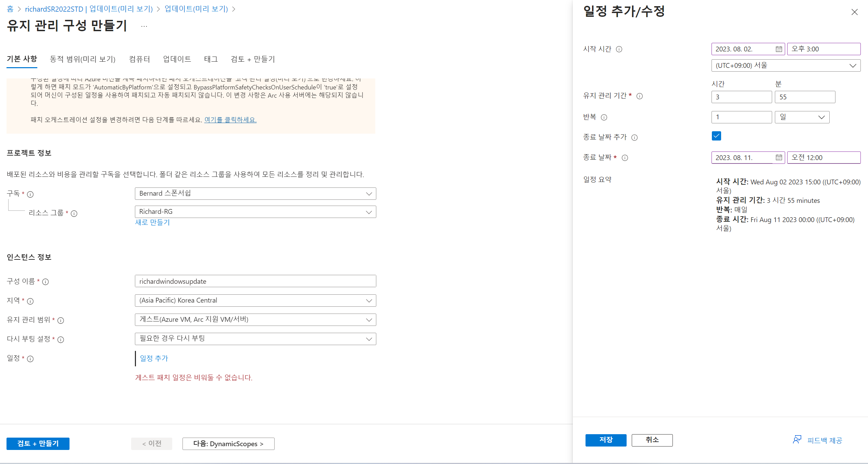868x464 pixels.
Task: Click info icon beside 구독 label
Action: point(30,195)
